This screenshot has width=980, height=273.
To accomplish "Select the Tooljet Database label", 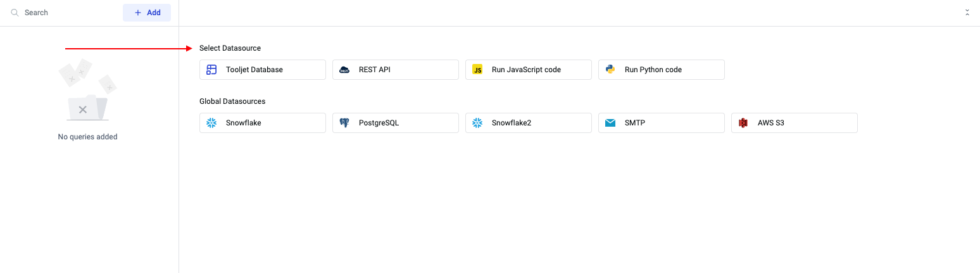I will coord(254,70).
